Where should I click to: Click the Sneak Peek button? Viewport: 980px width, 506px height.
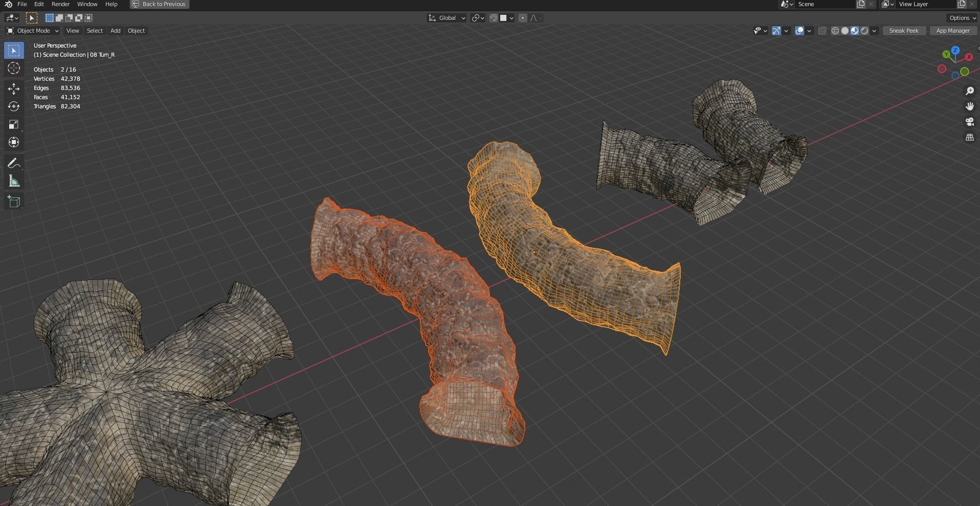[904, 31]
